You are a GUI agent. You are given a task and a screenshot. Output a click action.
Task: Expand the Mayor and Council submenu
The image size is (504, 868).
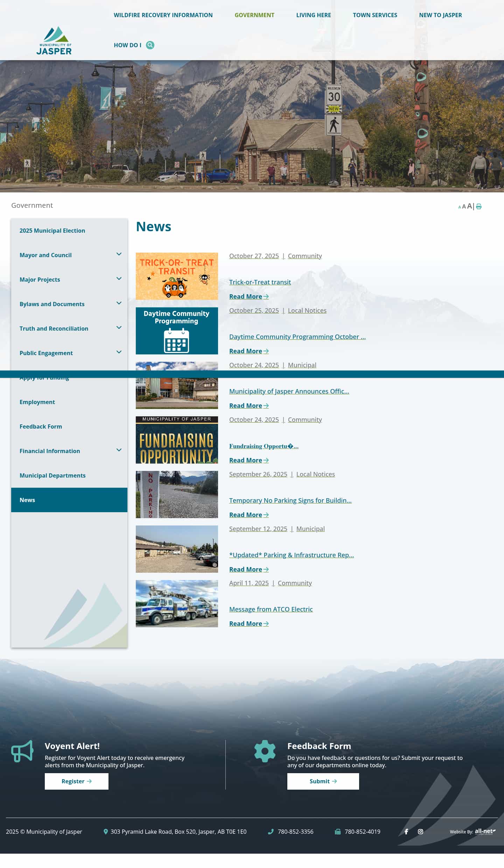point(119,254)
